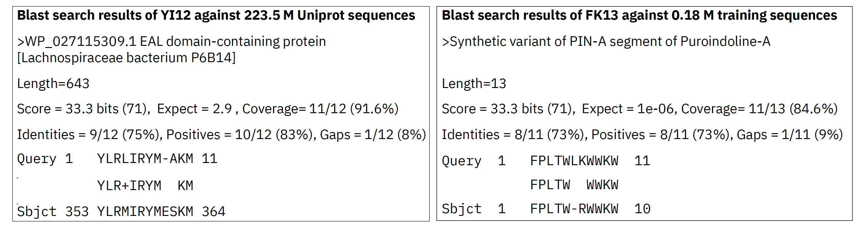Click the match line YLR+IRYM KM
Image resolution: width=868 pixels, height=235 pixels.
(145, 186)
